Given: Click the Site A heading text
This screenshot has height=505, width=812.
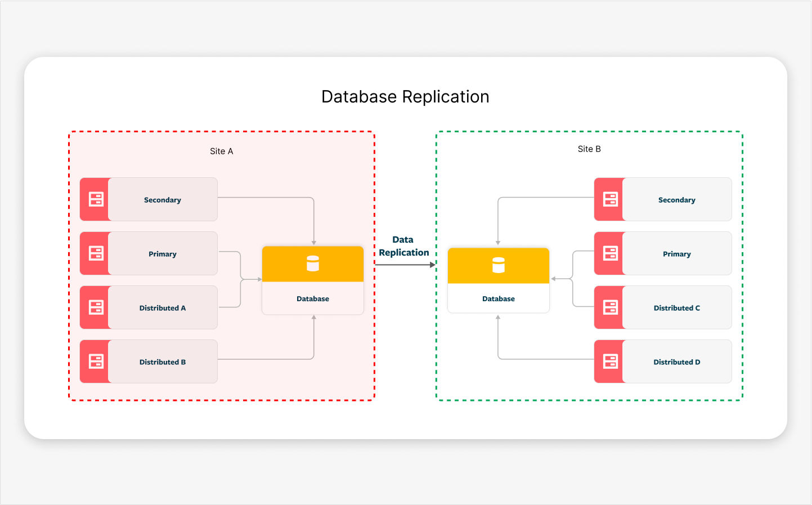Looking at the screenshot, I should point(221,151).
